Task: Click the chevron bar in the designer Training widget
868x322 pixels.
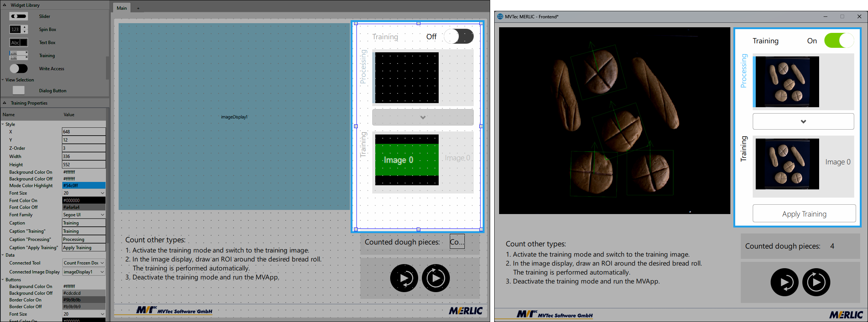Action: (x=423, y=117)
